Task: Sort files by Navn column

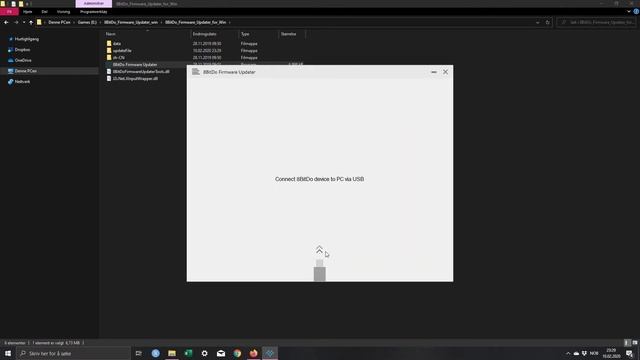Action: tap(111, 34)
